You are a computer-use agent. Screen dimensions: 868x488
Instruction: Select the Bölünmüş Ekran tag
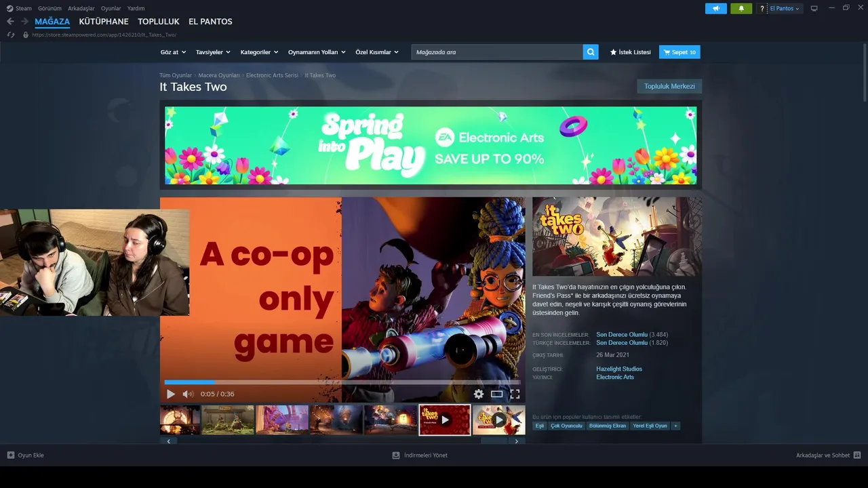coord(608,426)
